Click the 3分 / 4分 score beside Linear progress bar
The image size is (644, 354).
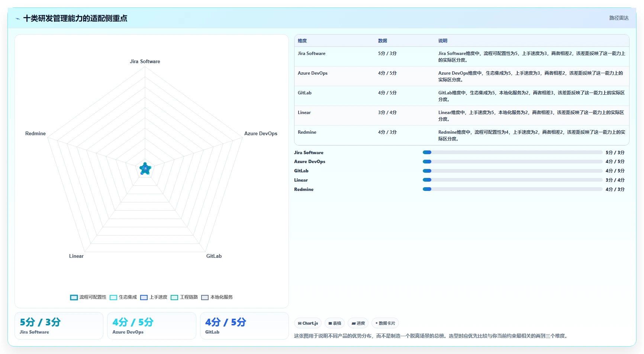coord(615,180)
